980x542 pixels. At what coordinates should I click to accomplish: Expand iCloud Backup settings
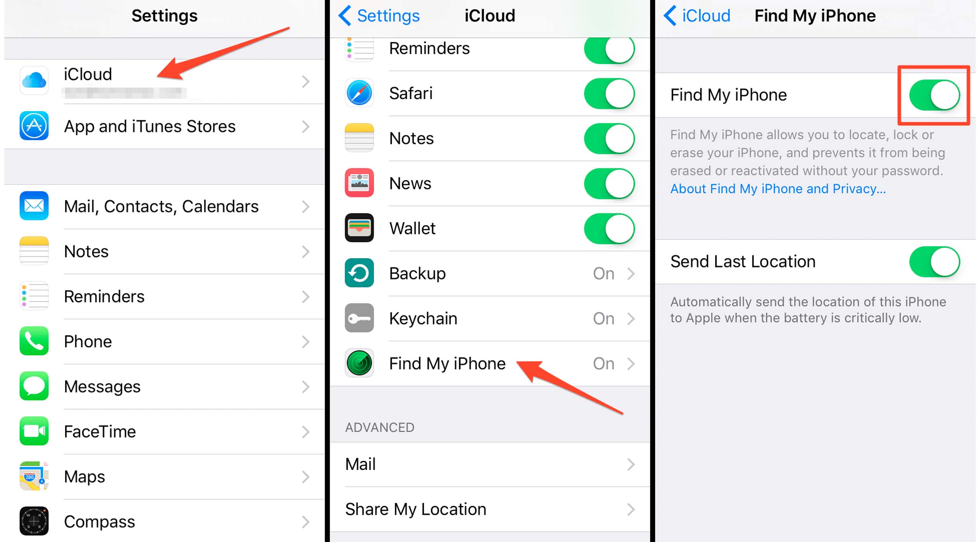[490, 272]
